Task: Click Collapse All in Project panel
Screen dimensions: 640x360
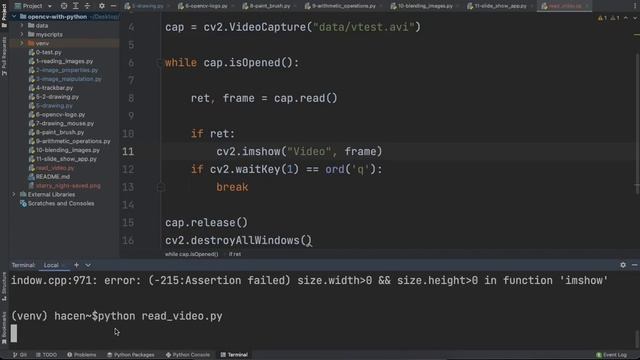Action: coord(87,6)
